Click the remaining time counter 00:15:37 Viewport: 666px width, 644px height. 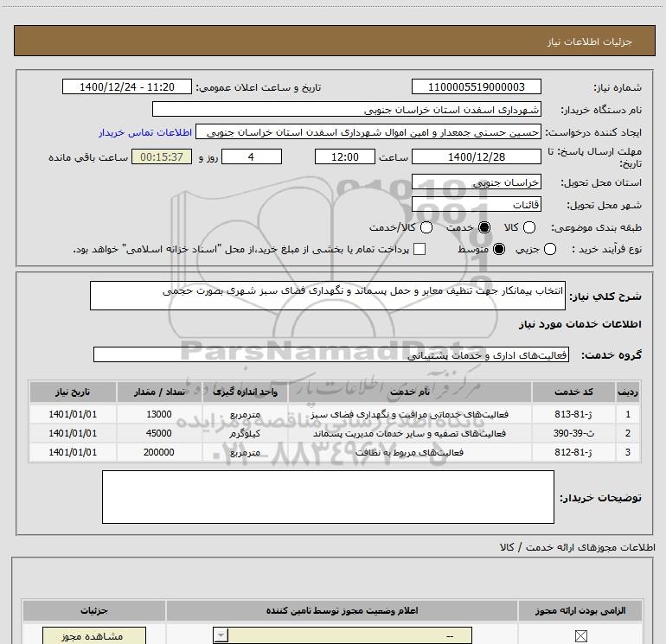tap(162, 156)
